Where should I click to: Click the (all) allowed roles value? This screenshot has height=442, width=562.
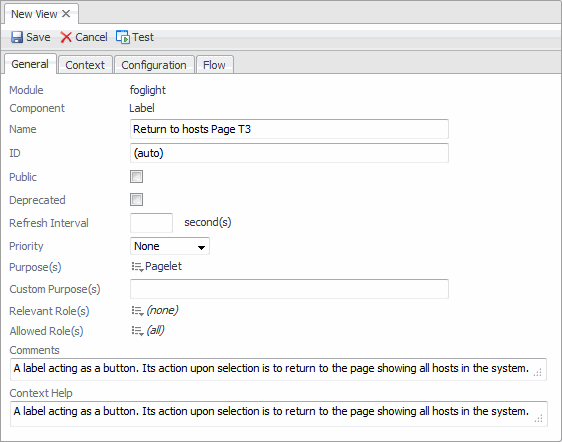tap(156, 330)
